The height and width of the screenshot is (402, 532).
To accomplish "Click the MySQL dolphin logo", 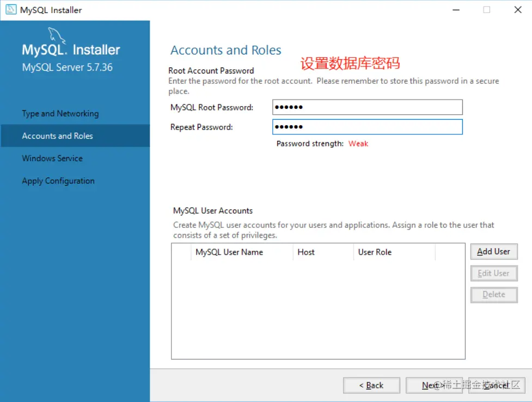I will [x=56, y=35].
